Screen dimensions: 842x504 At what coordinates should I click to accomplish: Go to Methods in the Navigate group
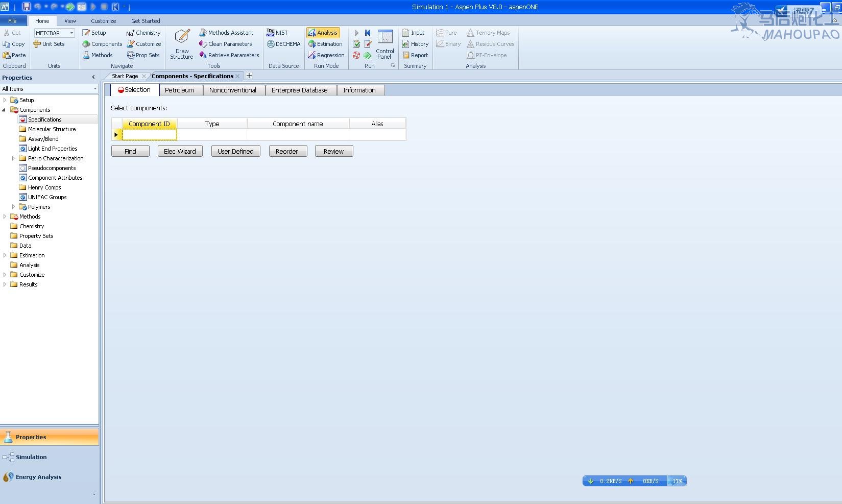[x=98, y=55]
